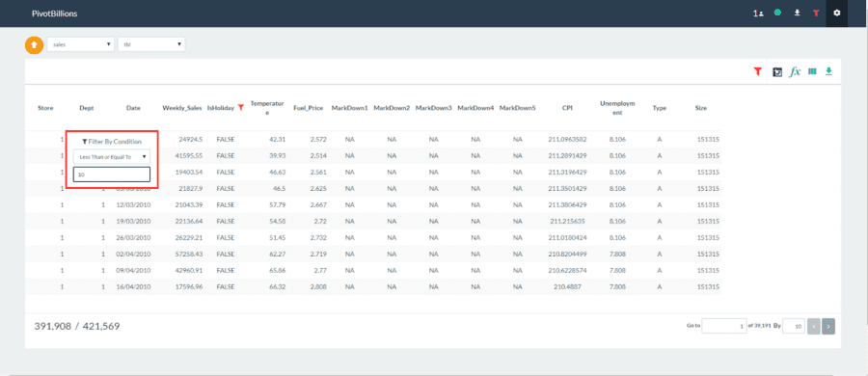Click the MarkDown1 column header
Image resolution: width=868 pixels, height=376 pixels.
[350, 108]
